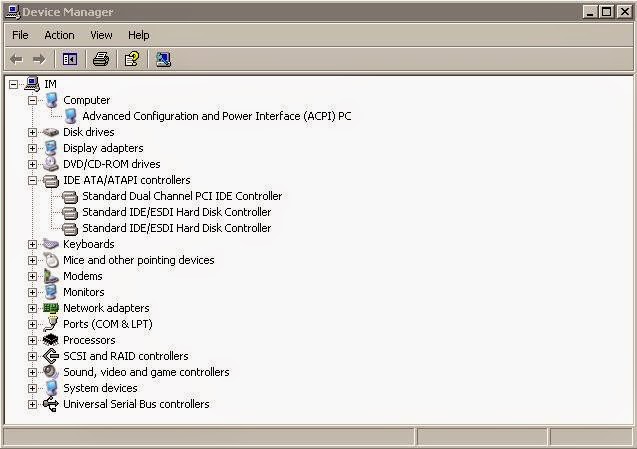
Task: Minimize the Device Manager window
Action: click(x=590, y=12)
